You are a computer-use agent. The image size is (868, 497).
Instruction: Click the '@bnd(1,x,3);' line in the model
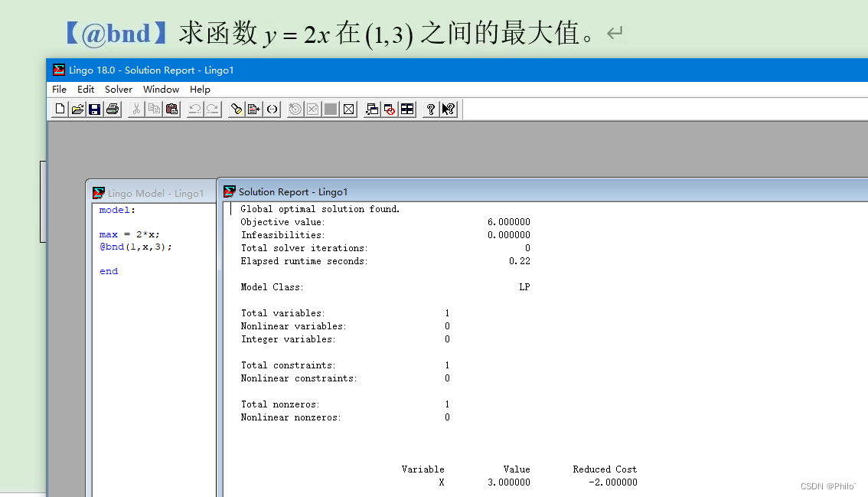(135, 247)
